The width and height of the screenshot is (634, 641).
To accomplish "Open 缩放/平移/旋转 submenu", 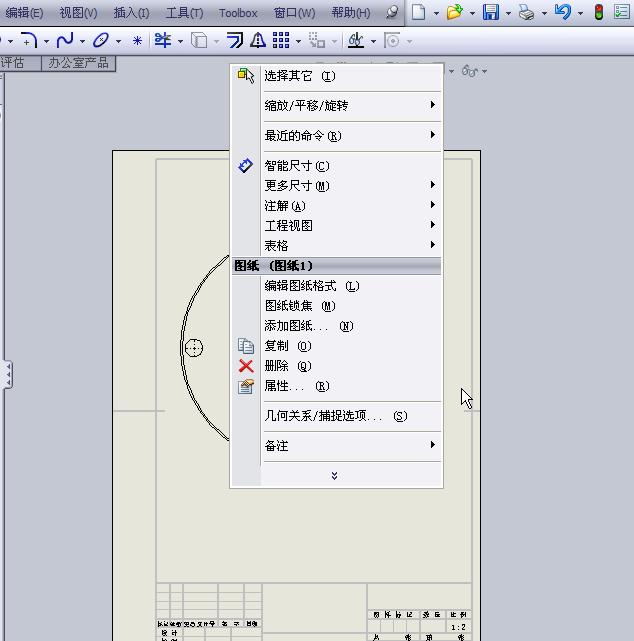I will click(x=336, y=106).
